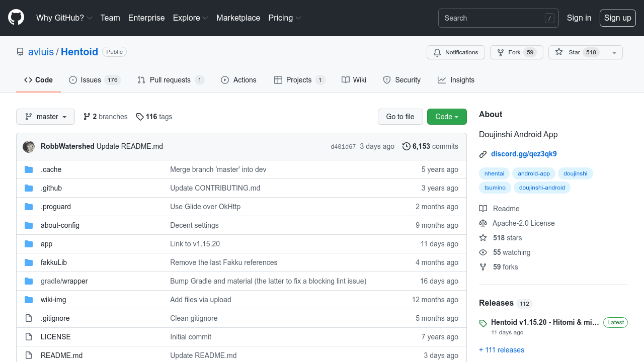Open the Projects tab
644x362 pixels.
tap(299, 80)
